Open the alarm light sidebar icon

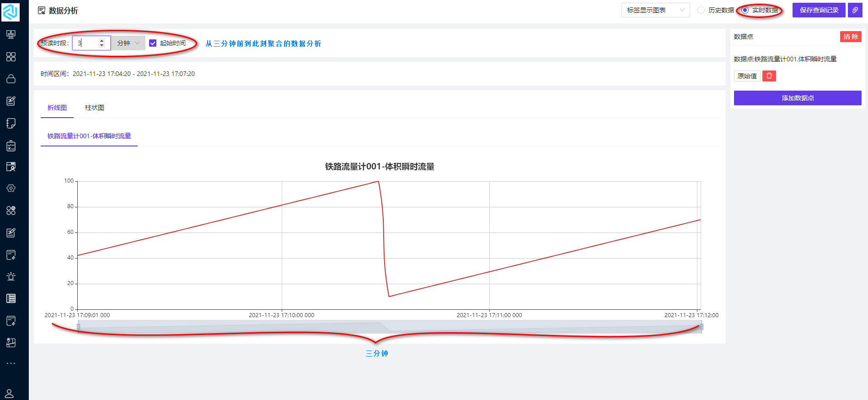click(x=11, y=276)
